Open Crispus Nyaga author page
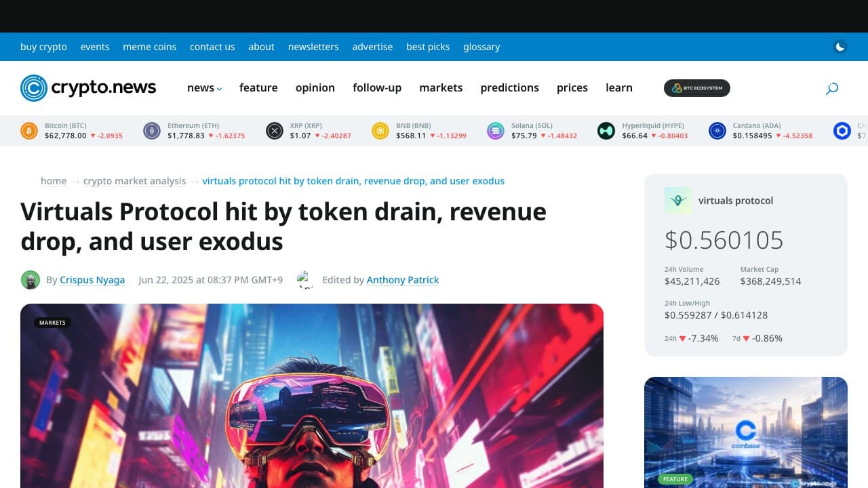868x488 pixels. click(92, 280)
